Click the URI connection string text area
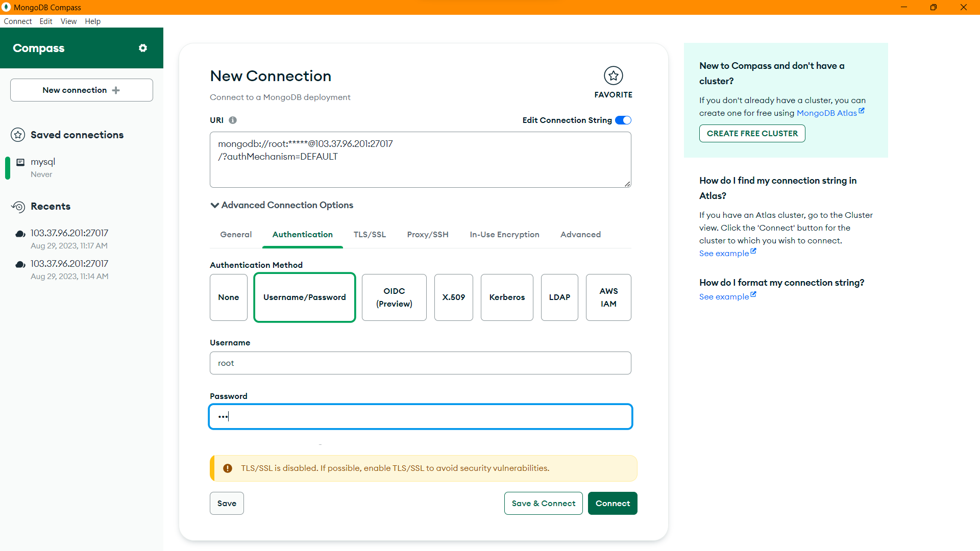This screenshot has width=980, height=551. click(421, 160)
